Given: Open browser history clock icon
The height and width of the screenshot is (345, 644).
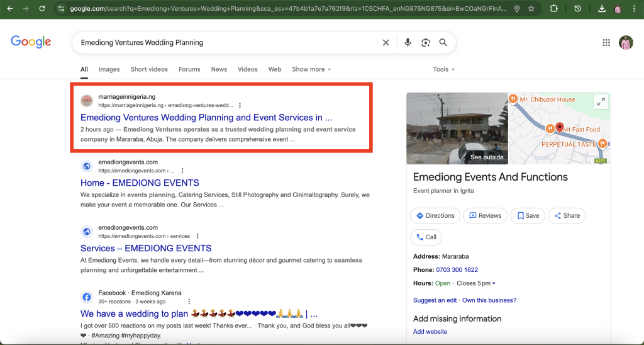Looking at the screenshot, I should pos(578,9).
